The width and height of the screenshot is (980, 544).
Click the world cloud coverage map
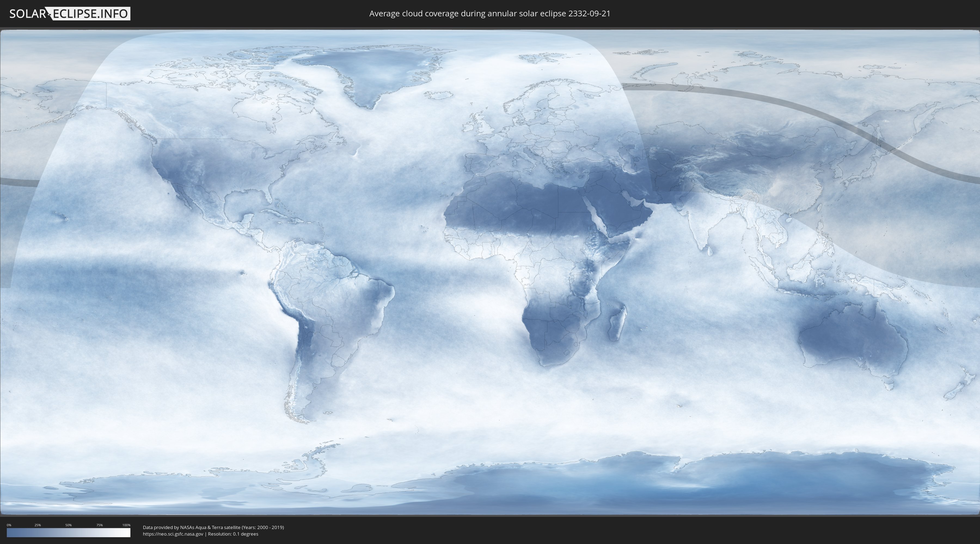point(490,272)
